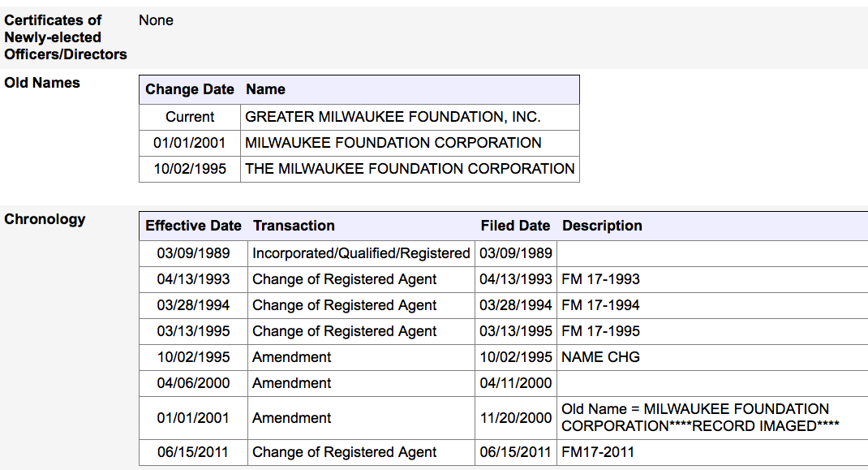The height and width of the screenshot is (470, 868).
Task: Click the Old Names section label
Action: click(x=42, y=83)
